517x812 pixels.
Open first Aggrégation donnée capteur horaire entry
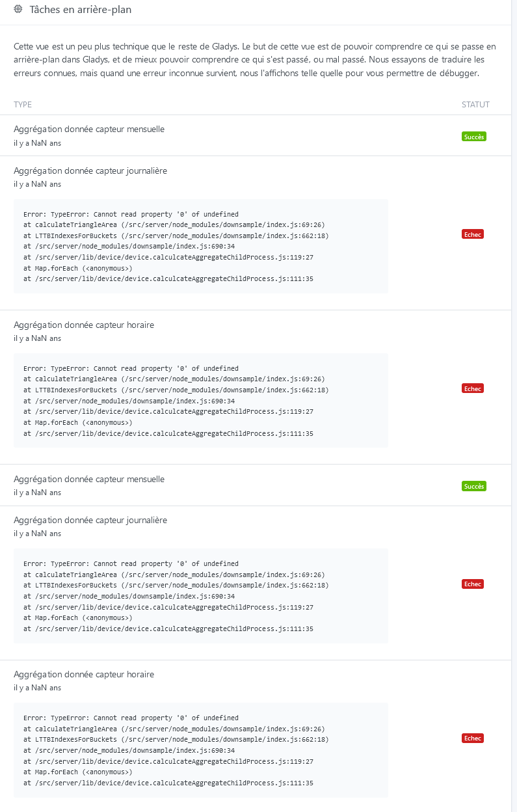pos(84,325)
